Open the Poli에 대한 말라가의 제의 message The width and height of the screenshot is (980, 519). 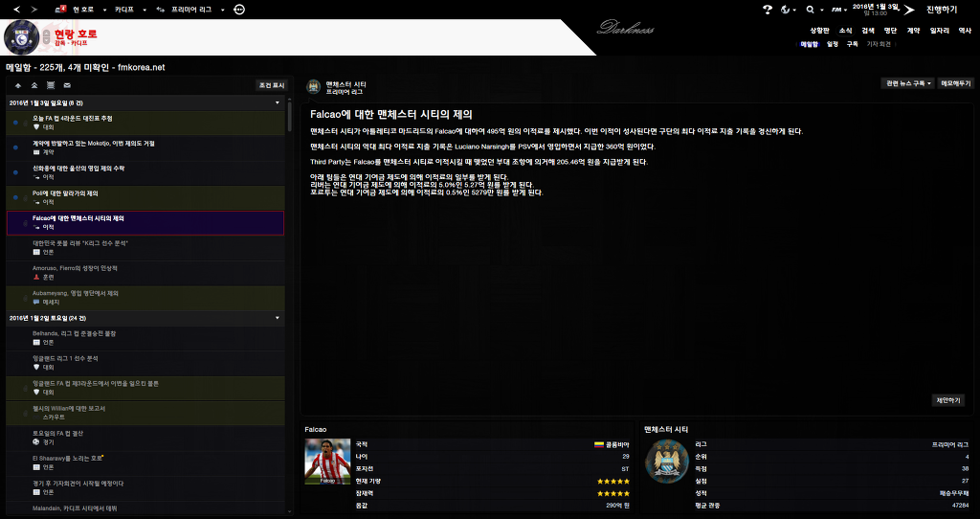(145, 197)
